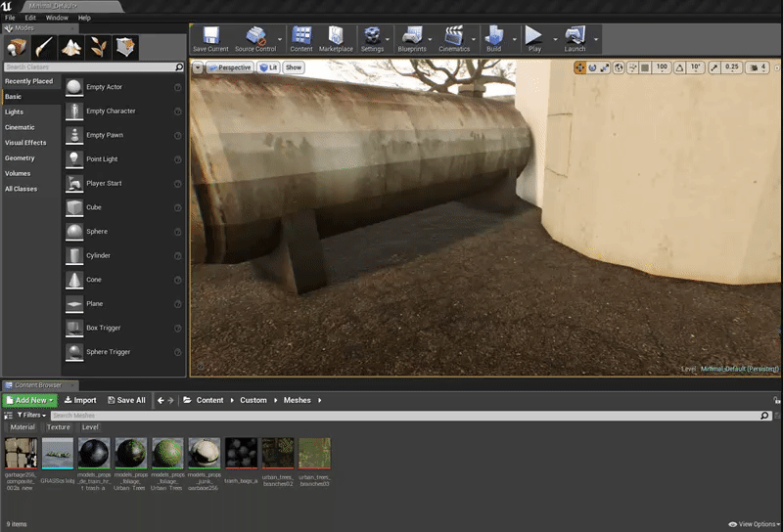Expand the Lit view mode dropdown
This screenshot has width=783, height=532.
(269, 67)
